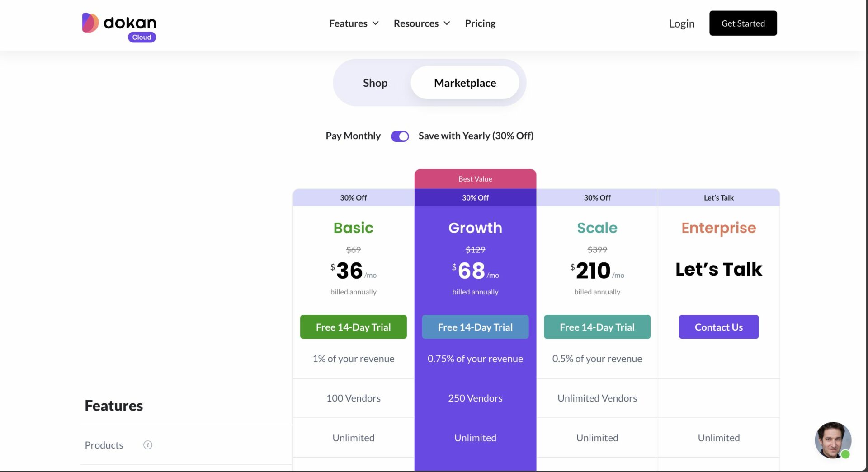This screenshot has height=472, width=868.
Task: Open the chat support avatar
Action: [x=833, y=440]
